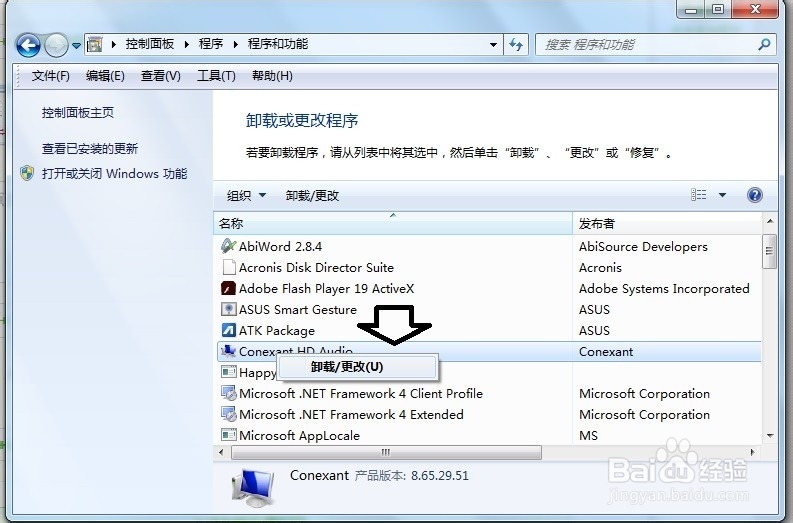Click the ATK Package icon

point(229,330)
